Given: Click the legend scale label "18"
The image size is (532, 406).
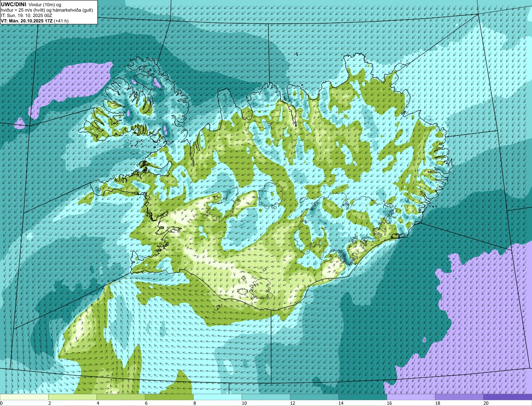Looking at the screenshot, I should click(437, 403).
